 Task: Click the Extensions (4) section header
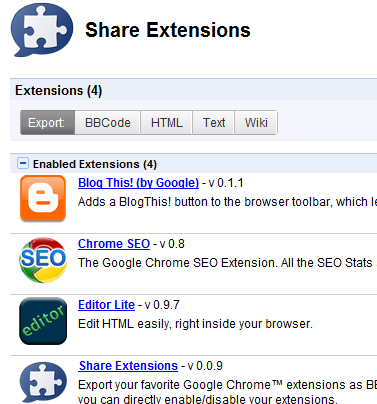(x=58, y=90)
